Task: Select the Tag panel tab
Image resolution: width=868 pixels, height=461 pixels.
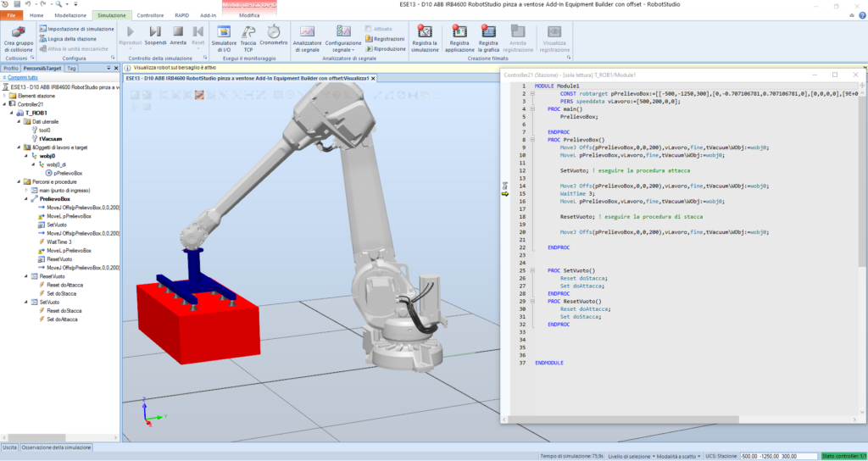Action: click(x=71, y=69)
